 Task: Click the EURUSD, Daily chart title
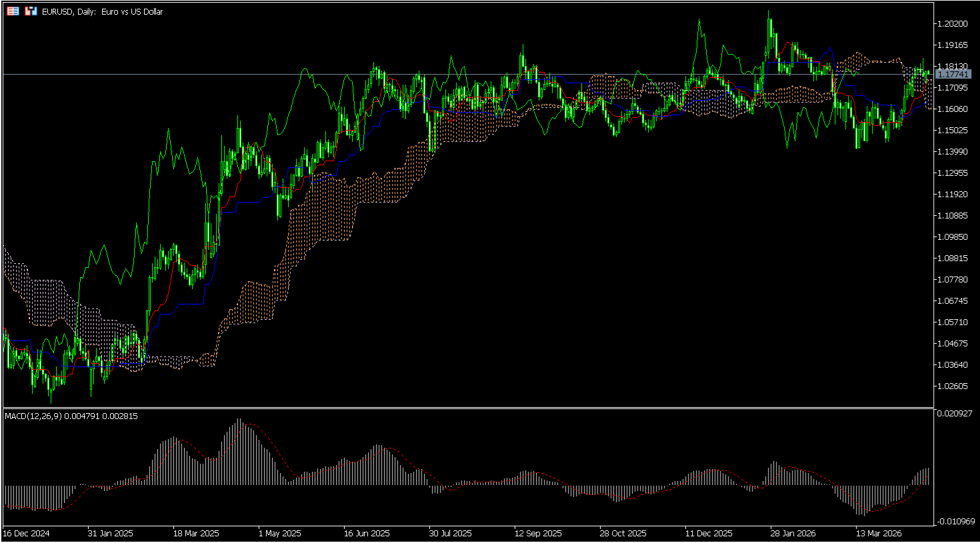(x=102, y=11)
